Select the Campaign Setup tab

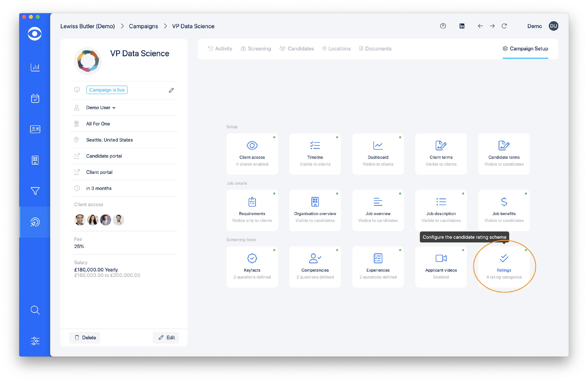(525, 48)
